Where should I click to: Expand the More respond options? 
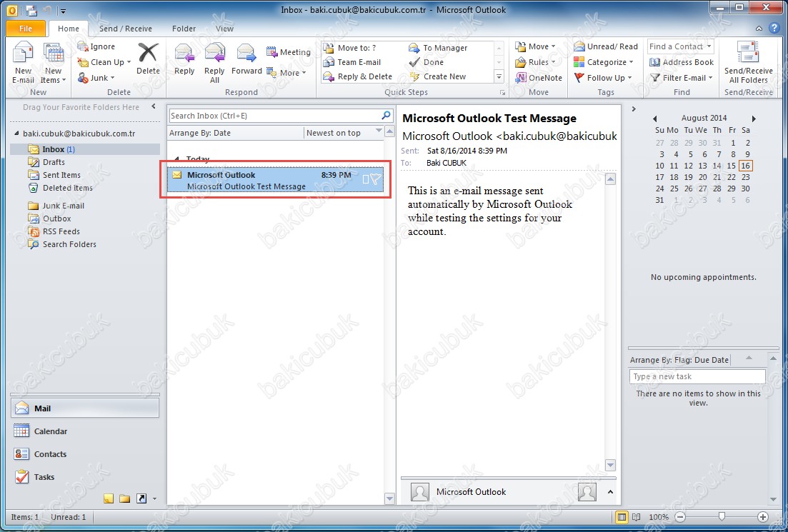(x=286, y=73)
